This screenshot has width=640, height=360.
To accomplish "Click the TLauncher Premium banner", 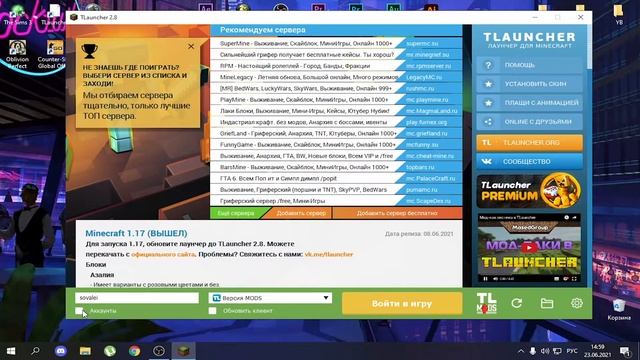I will point(529,191).
